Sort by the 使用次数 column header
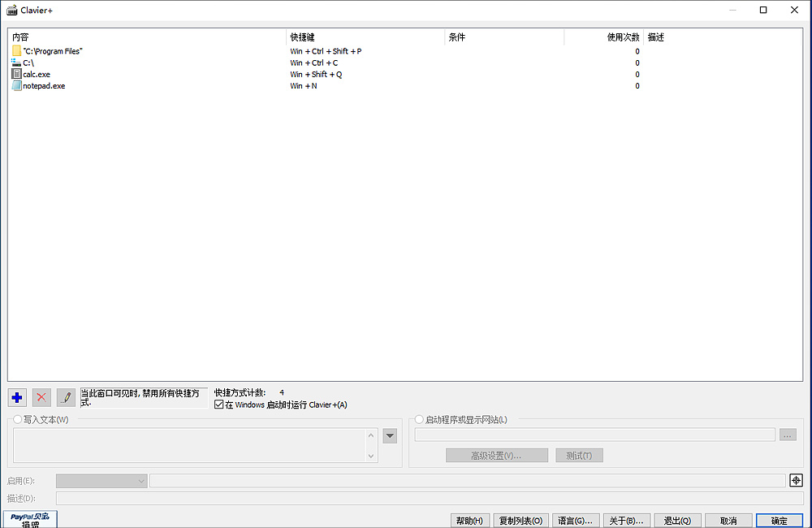This screenshot has height=528, width=812. pos(603,37)
